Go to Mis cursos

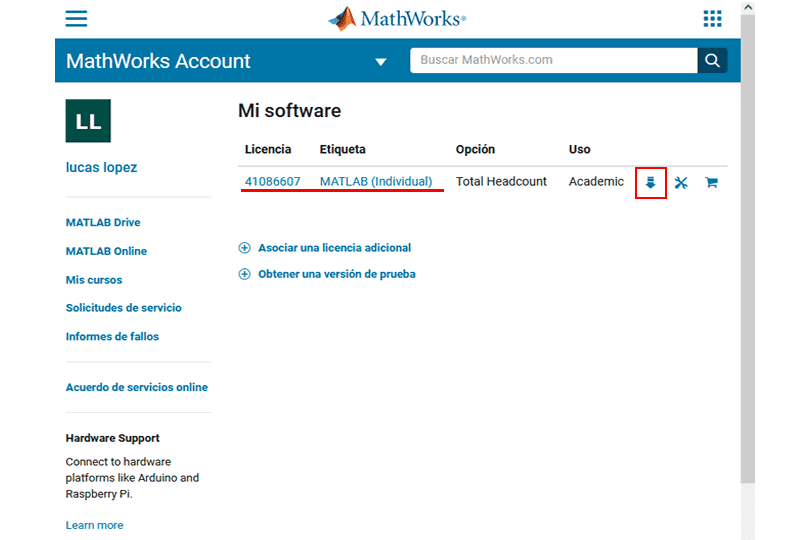pos(94,280)
